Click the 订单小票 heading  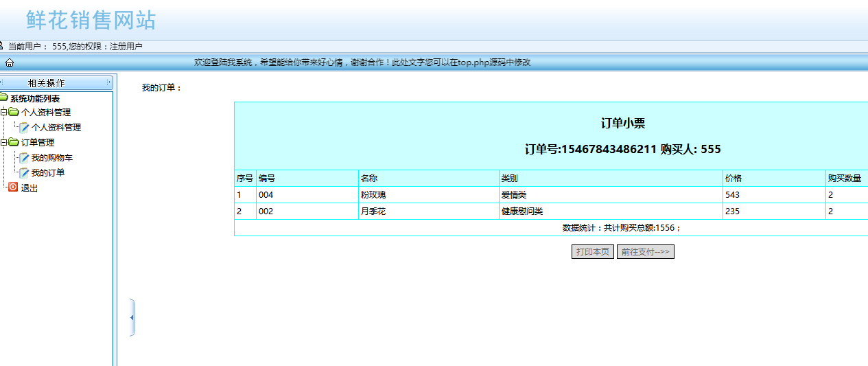[x=623, y=124]
